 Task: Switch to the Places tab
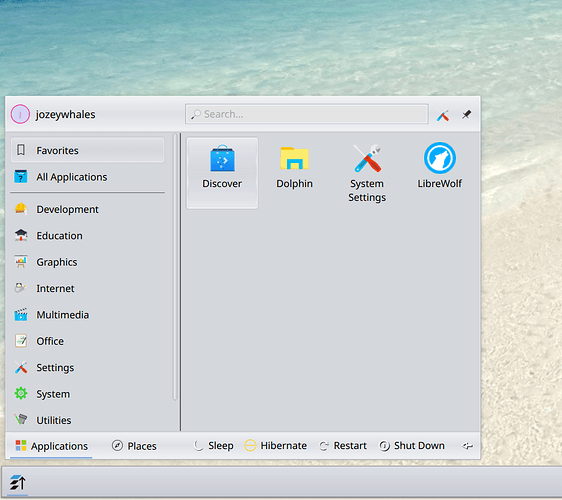tap(135, 446)
